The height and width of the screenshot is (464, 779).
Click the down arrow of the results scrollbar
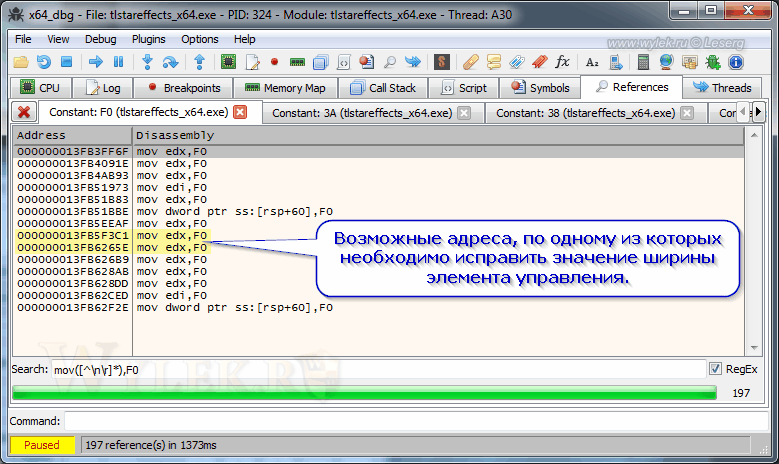point(754,348)
